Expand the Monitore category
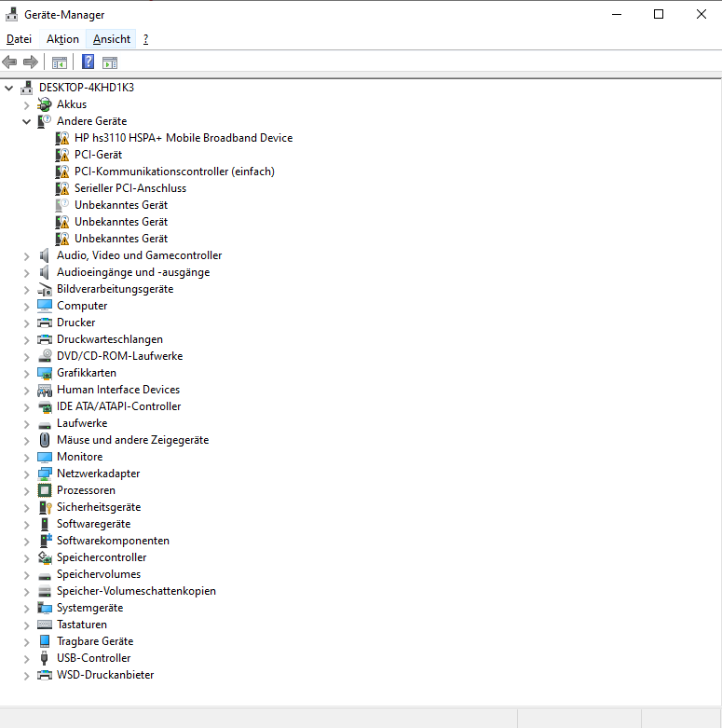This screenshot has width=722, height=728. (x=27, y=457)
